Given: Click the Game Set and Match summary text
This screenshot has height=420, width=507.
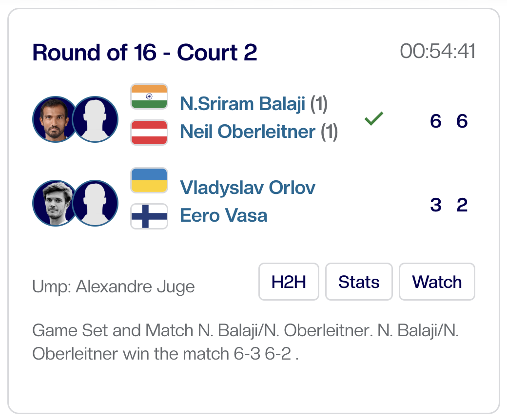Looking at the screenshot, I should (246, 342).
